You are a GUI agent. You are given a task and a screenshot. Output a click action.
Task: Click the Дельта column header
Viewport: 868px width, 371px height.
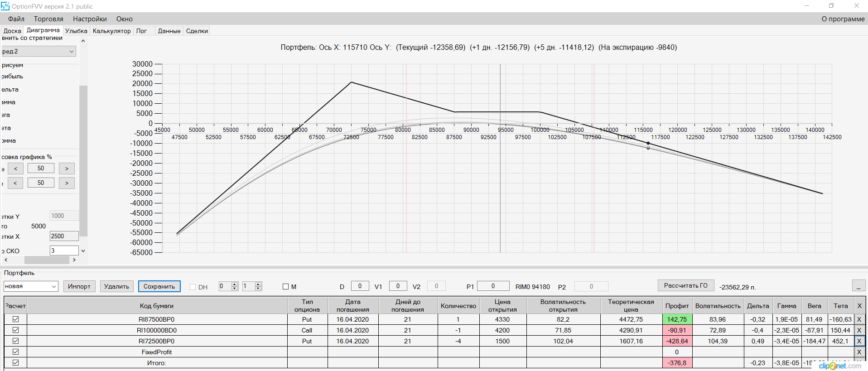[758, 306]
